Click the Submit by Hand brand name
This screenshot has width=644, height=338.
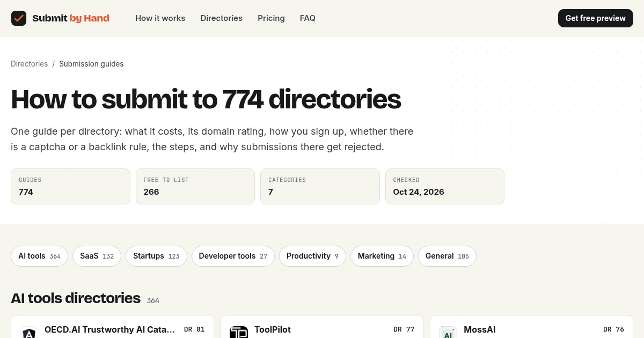(71, 18)
